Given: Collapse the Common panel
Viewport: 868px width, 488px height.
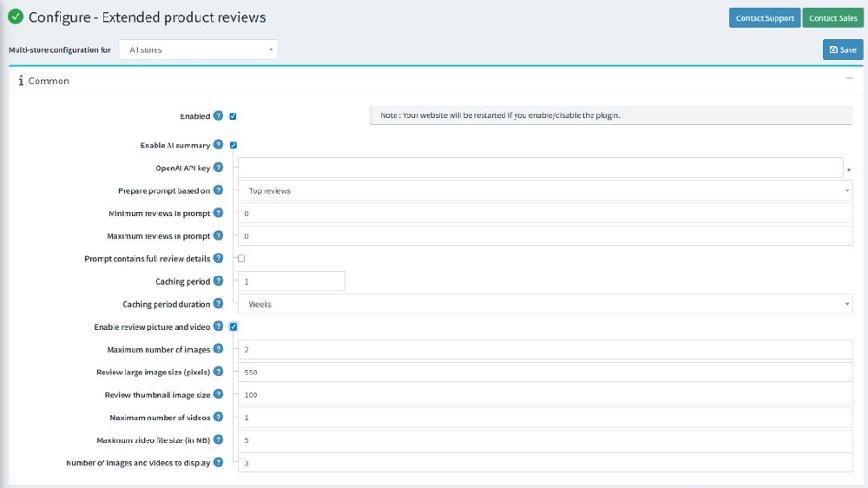Looking at the screenshot, I should tap(849, 79).
